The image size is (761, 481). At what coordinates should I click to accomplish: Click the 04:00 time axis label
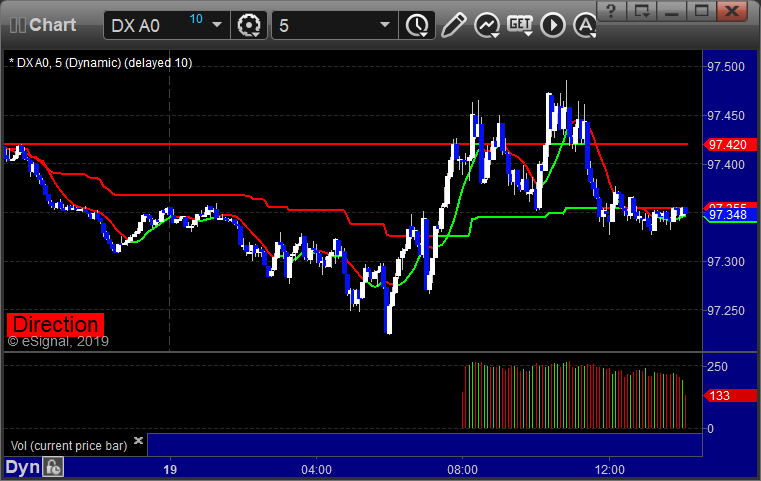tap(316, 470)
